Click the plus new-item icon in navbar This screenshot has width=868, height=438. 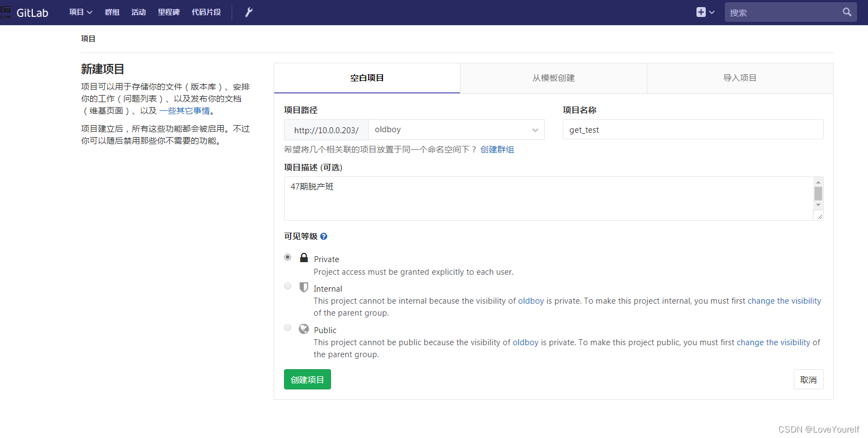tap(701, 12)
